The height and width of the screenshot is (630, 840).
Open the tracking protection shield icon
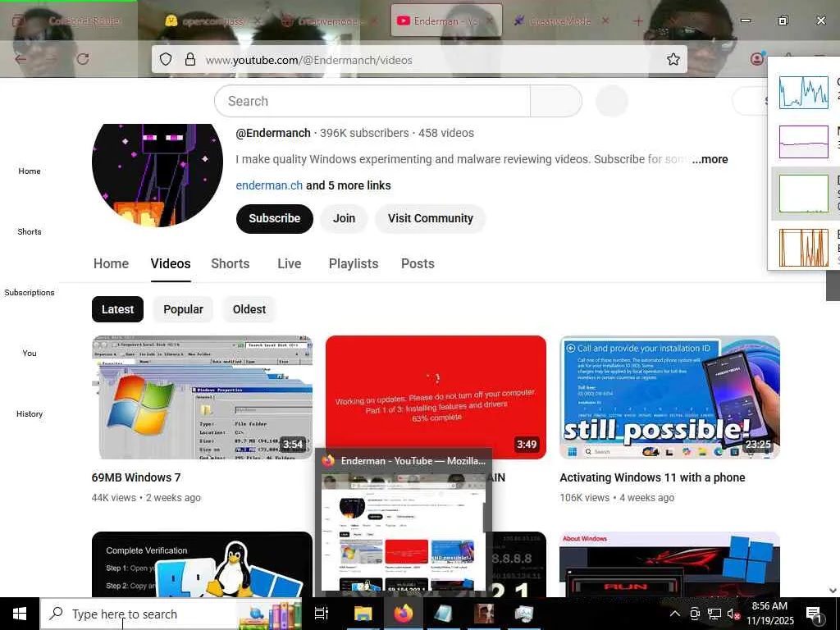[166, 59]
